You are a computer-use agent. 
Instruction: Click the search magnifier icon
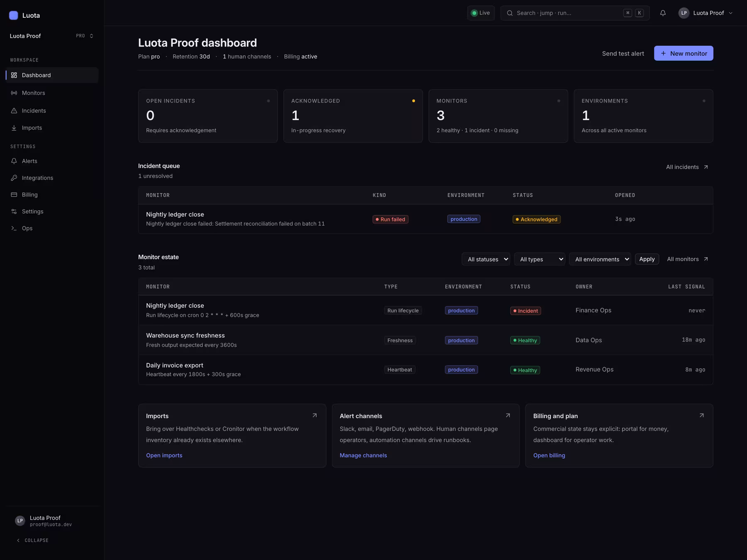coord(510,13)
